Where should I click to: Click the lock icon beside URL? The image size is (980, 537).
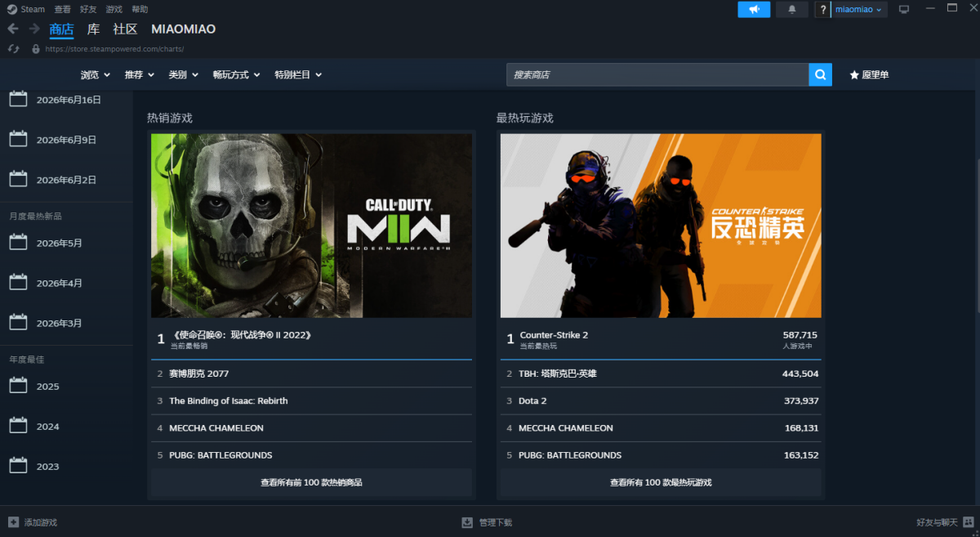point(35,49)
